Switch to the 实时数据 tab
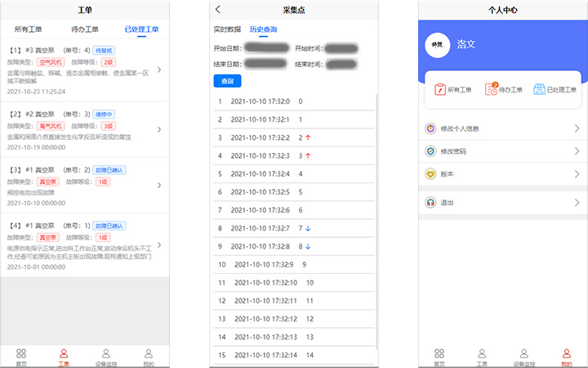 click(x=227, y=29)
